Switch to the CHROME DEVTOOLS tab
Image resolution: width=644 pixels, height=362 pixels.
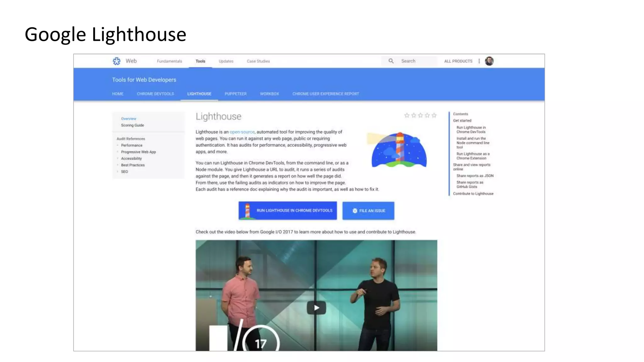coord(155,94)
